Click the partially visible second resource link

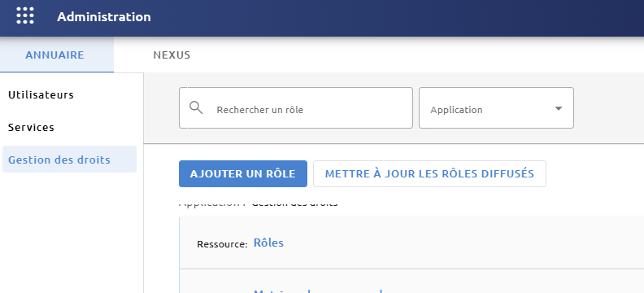tap(318, 291)
